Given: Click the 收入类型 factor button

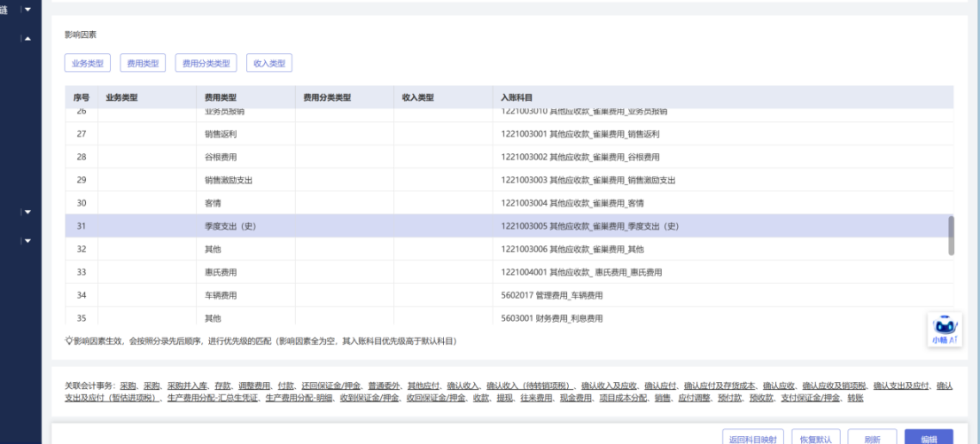Looking at the screenshot, I should [269, 63].
